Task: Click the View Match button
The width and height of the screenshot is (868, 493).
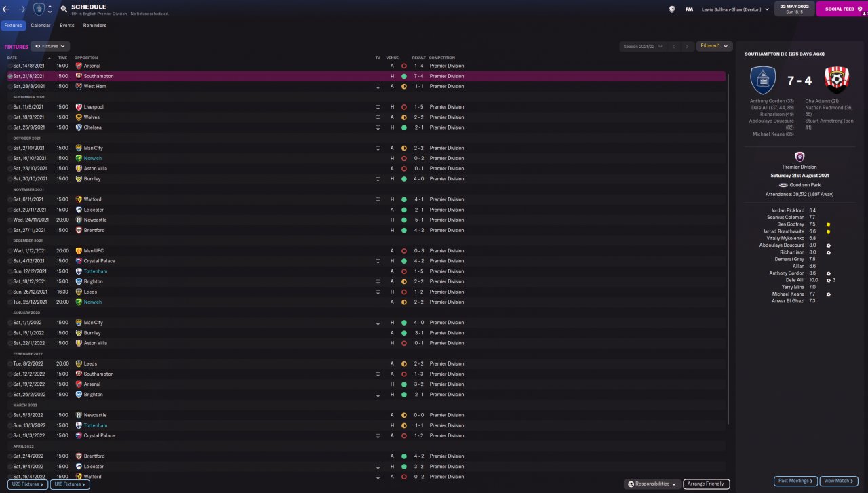Action: coord(840,481)
